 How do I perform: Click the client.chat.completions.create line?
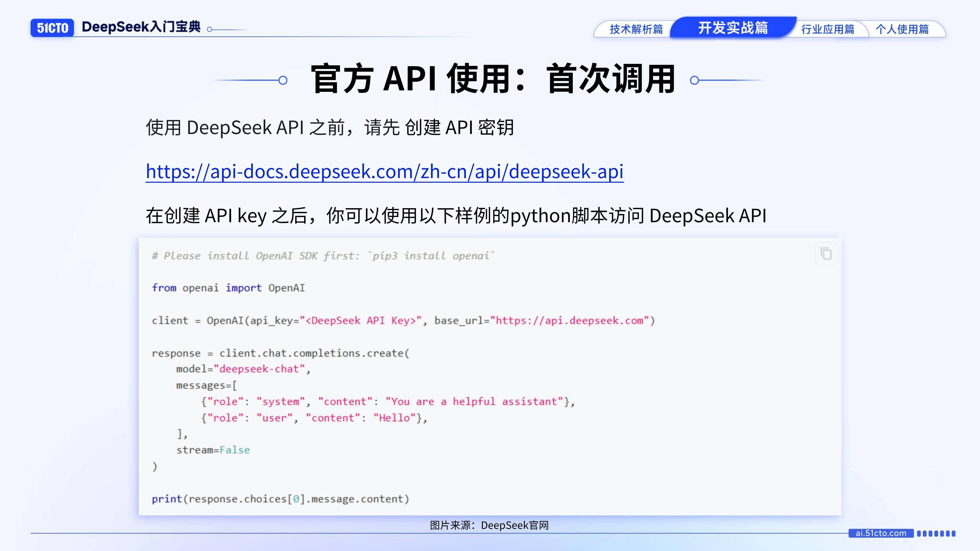pos(281,353)
